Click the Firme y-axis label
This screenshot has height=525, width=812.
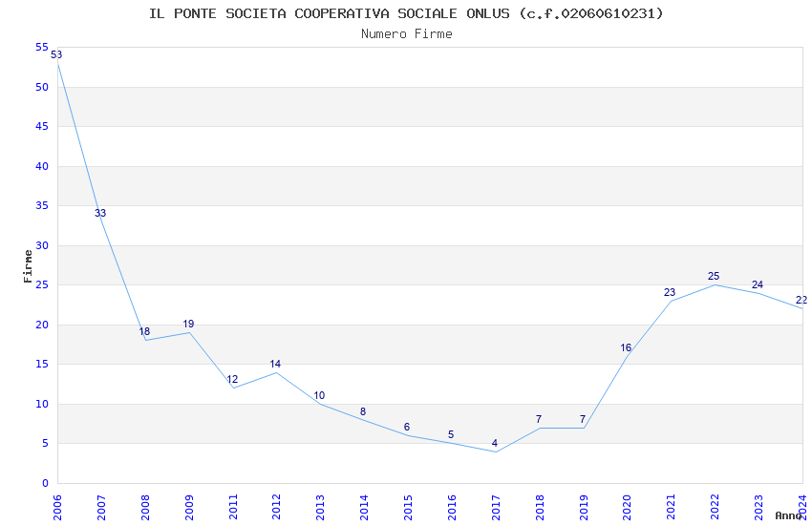pyautogui.click(x=28, y=266)
